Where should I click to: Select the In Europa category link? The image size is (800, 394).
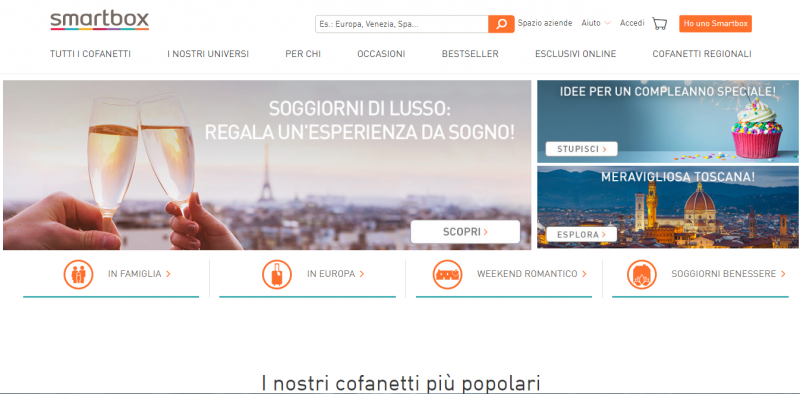point(336,274)
